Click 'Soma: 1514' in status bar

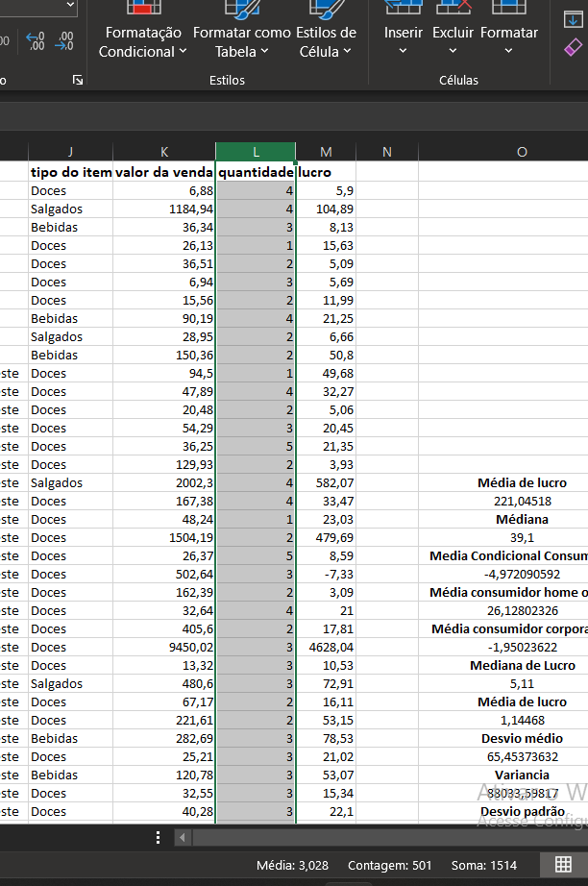coord(484,866)
